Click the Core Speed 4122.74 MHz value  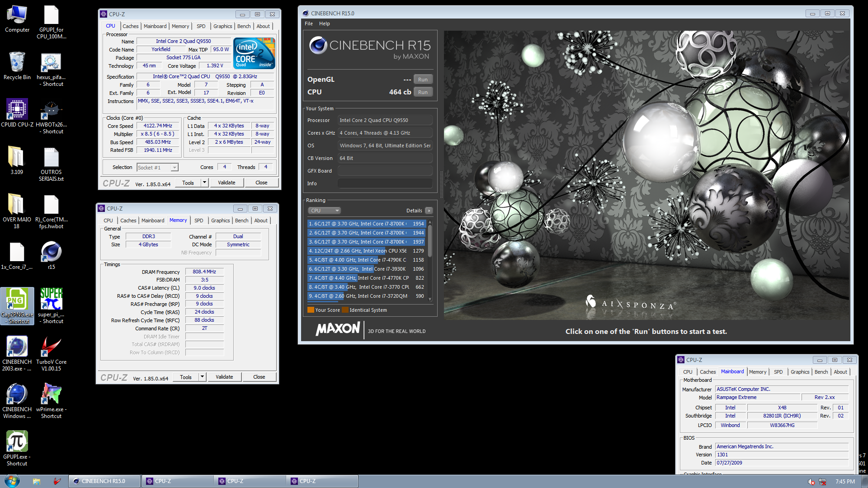pos(158,126)
